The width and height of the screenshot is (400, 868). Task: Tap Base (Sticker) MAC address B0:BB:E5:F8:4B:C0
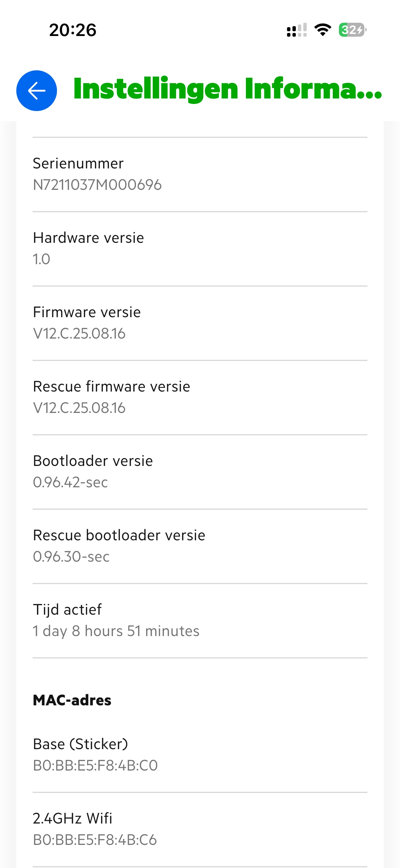(x=95, y=765)
